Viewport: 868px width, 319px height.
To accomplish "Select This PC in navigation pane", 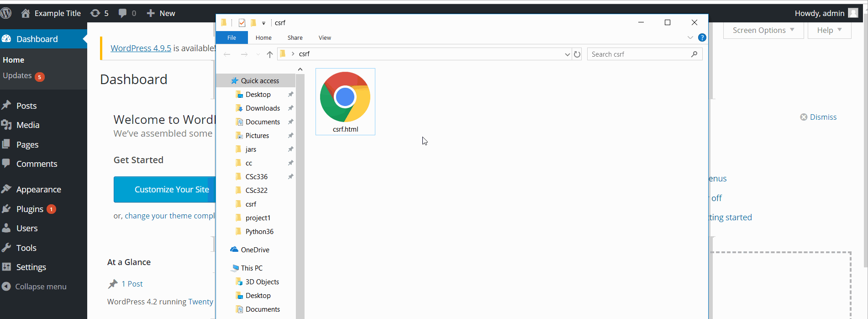I will coord(252,268).
